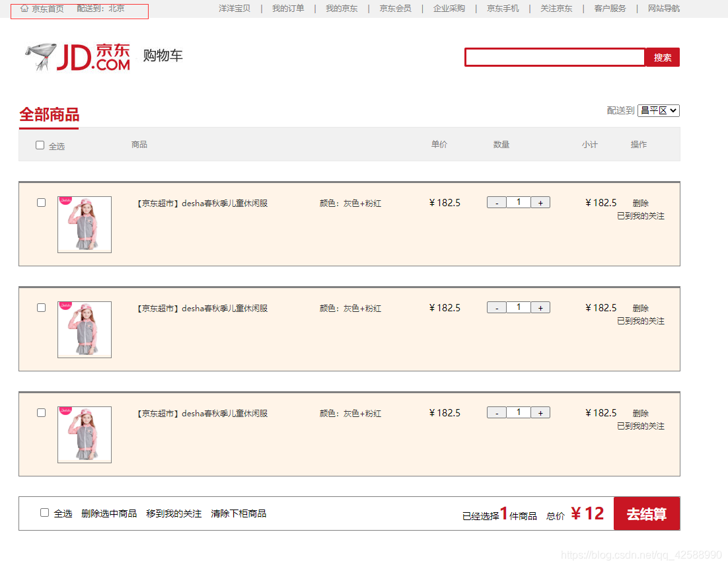Viewport: 728px width, 567px height.
Task: Decrease the first product's quantity with the minus button
Action: click(496, 202)
